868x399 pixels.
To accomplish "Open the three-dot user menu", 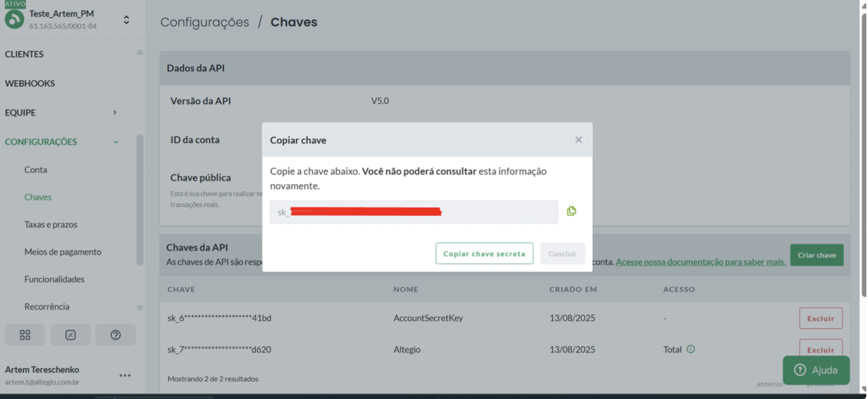I will pos(125,376).
